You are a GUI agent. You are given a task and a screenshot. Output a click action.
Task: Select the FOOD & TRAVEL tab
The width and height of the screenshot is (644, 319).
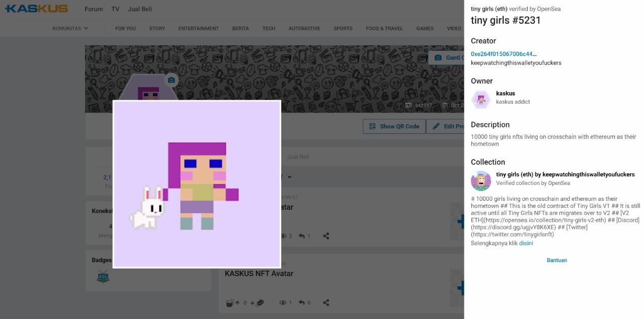tap(384, 28)
